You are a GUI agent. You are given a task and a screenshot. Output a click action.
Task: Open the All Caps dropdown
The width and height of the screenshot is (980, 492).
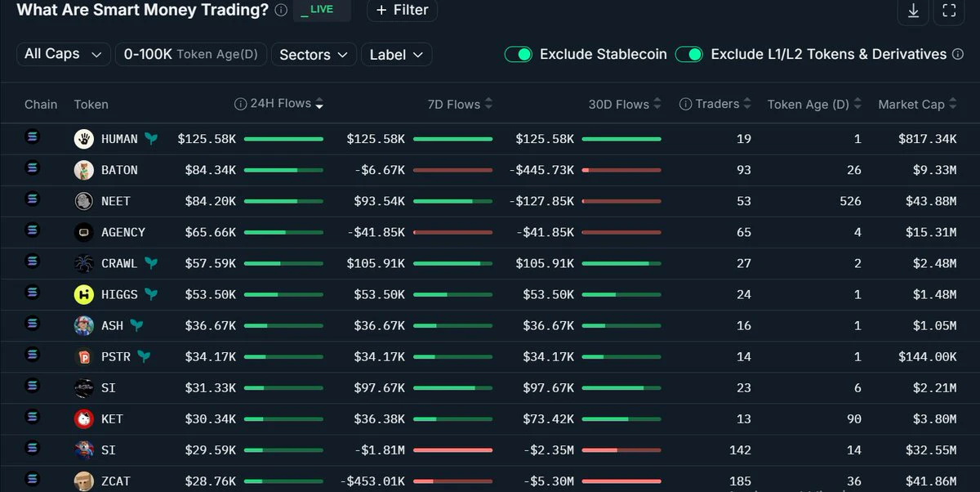tap(64, 54)
